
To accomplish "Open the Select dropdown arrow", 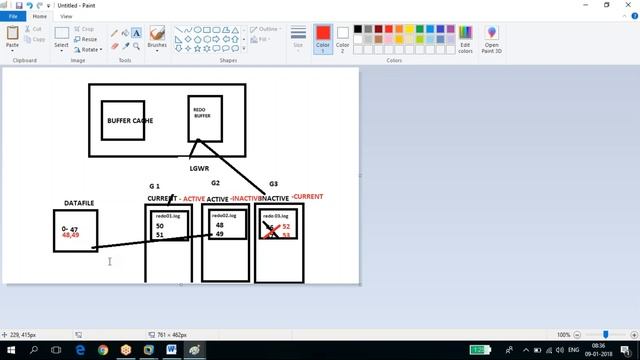I will click(x=62, y=51).
